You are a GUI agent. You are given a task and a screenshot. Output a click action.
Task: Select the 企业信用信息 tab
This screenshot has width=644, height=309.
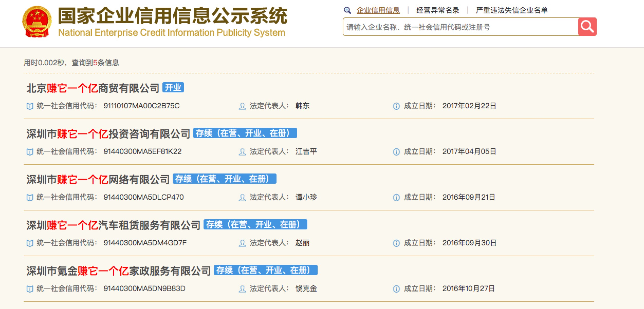click(378, 10)
